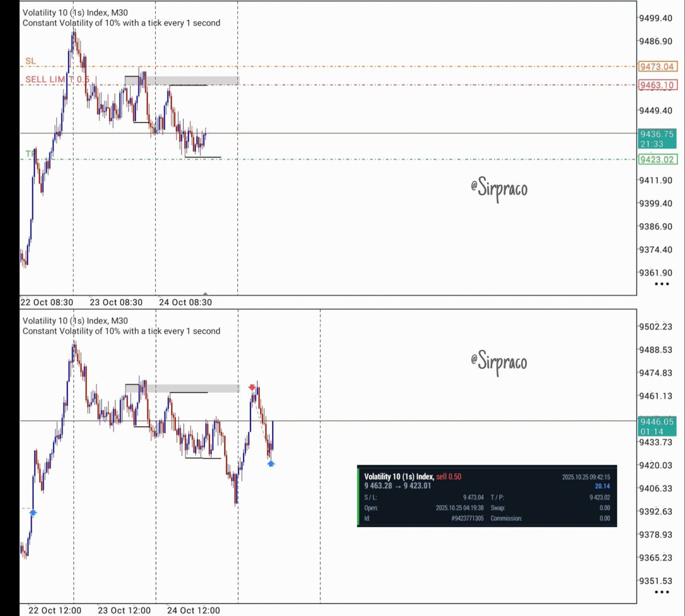Screen dimensions: 685x616
Task: Open bottom chart three-dots options menu
Action: [x=662, y=592]
